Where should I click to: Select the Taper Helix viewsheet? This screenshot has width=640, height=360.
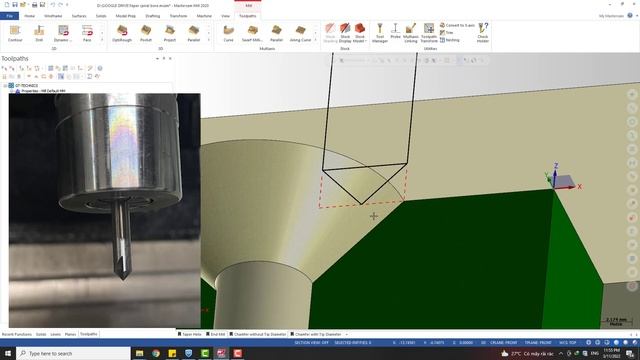189,334
